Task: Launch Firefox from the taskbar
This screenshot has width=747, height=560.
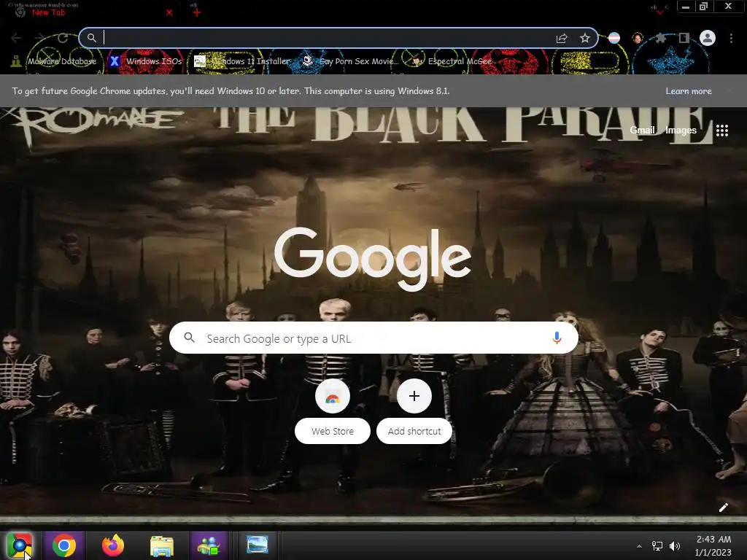Action: coord(113,545)
